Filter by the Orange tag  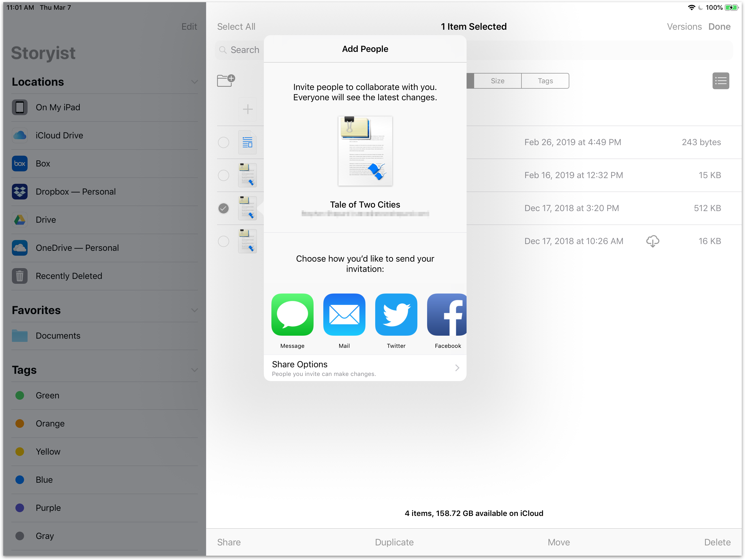tap(104, 424)
